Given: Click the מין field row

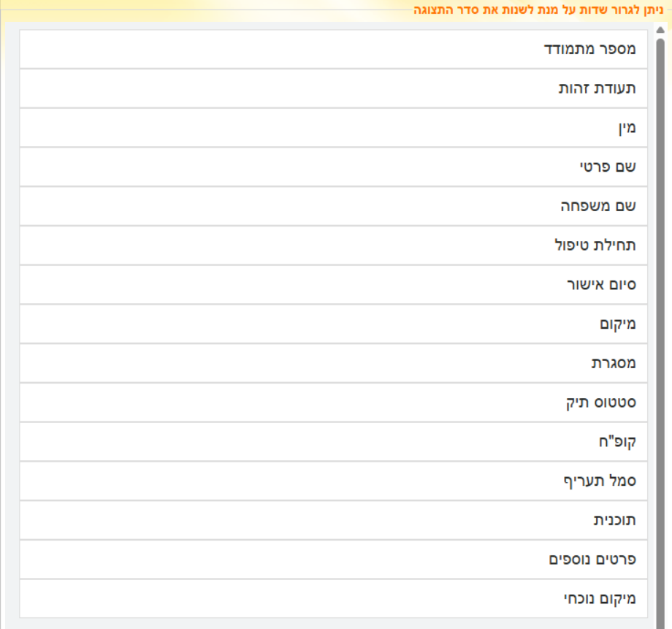Looking at the screenshot, I should 333,128.
